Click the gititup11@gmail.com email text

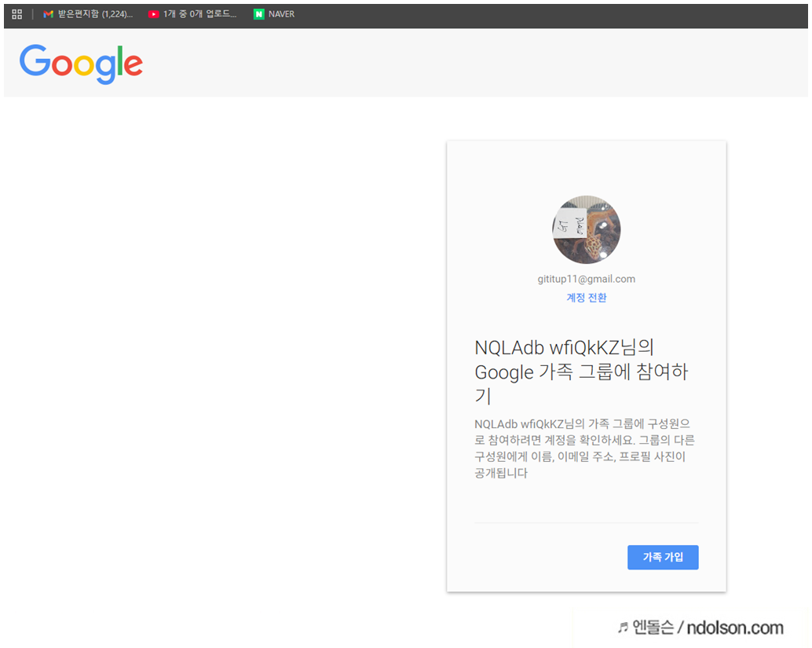coord(586,279)
